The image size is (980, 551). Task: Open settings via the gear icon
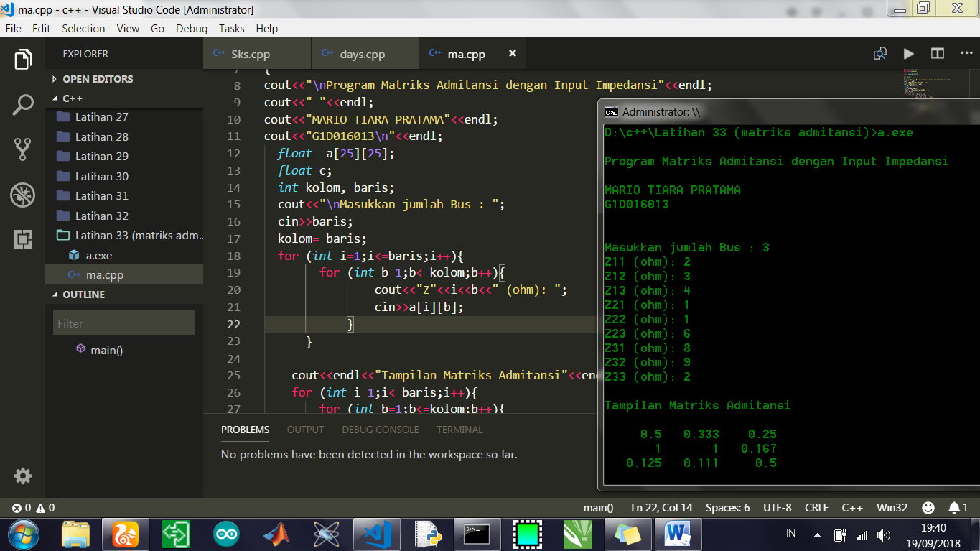click(x=22, y=476)
